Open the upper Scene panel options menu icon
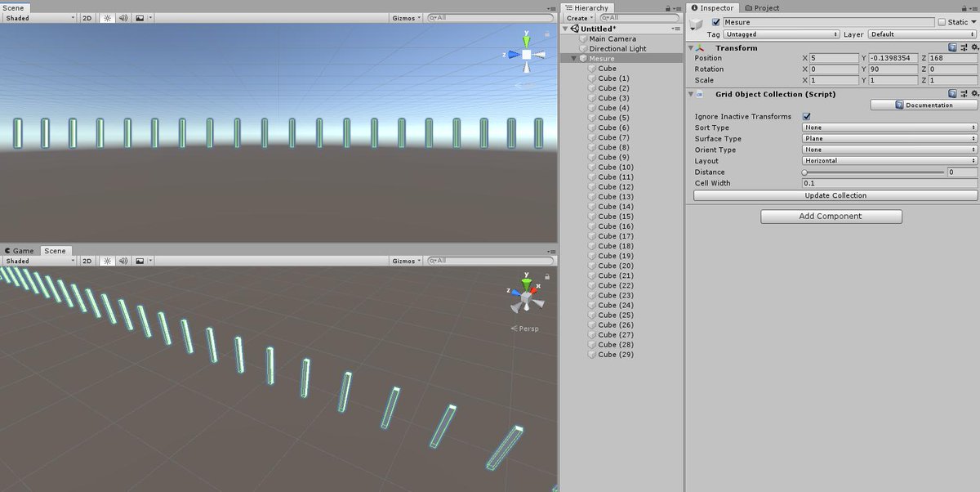Screen dimensions: 980x492 pos(553,7)
